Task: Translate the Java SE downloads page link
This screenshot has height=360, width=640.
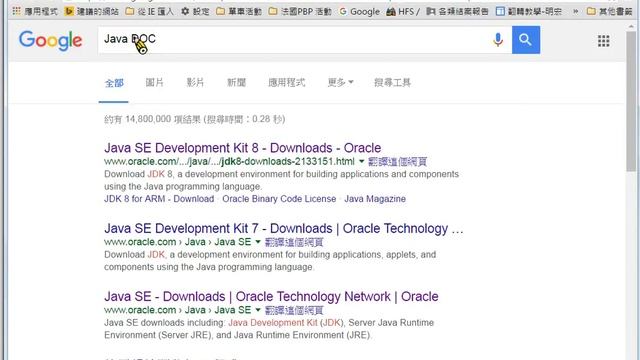Action: pos(294,310)
